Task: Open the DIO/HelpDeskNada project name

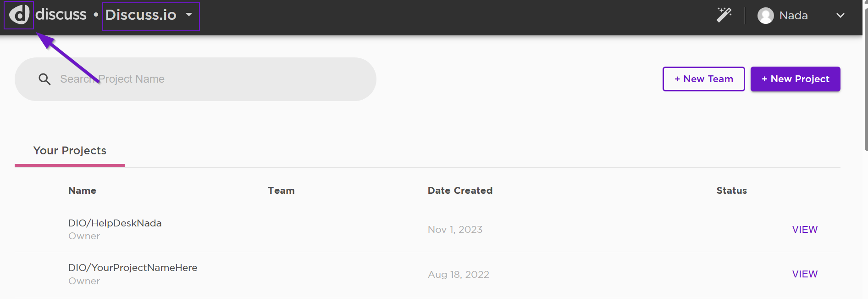Action: [115, 223]
